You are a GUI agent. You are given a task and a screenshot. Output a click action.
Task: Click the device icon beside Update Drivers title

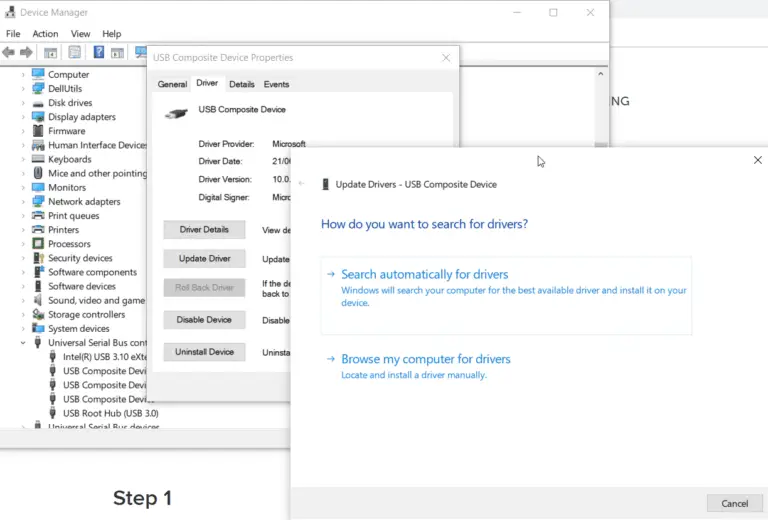(x=325, y=184)
